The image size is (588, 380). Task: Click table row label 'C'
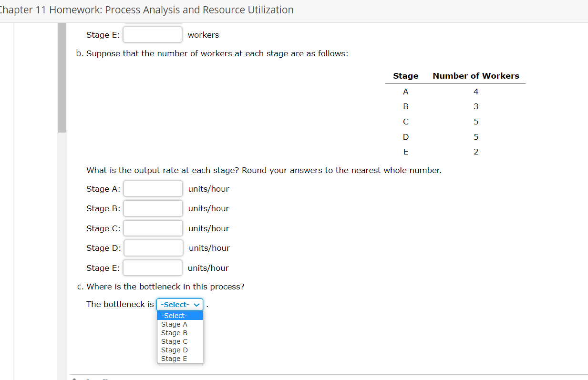click(x=406, y=122)
